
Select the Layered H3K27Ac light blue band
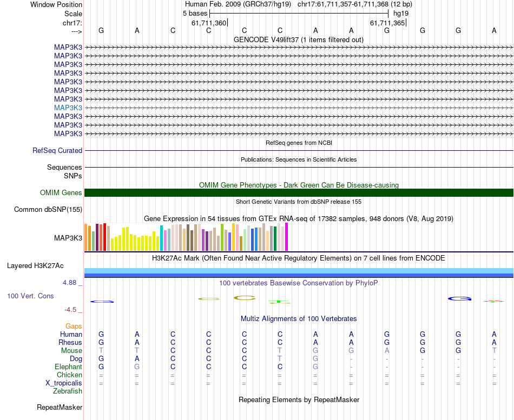click(299, 271)
